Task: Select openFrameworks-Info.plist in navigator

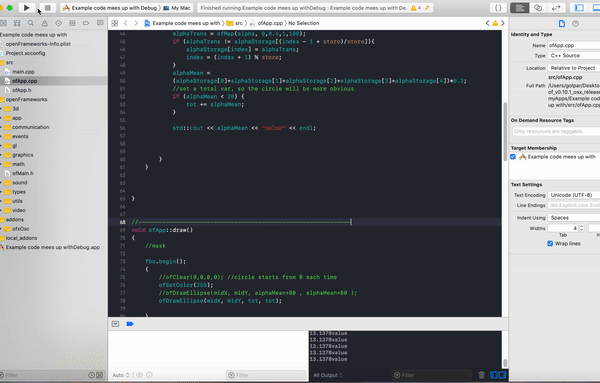Action: click(38, 44)
